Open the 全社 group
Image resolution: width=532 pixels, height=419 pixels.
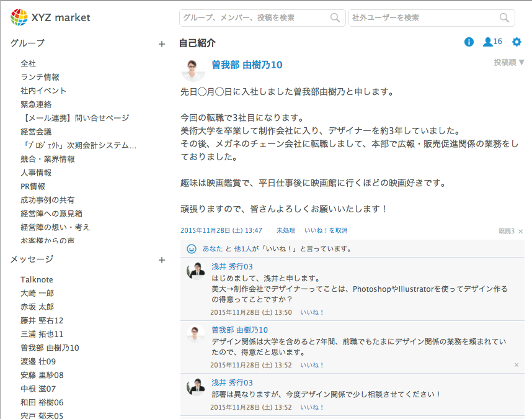[x=28, y=63]
